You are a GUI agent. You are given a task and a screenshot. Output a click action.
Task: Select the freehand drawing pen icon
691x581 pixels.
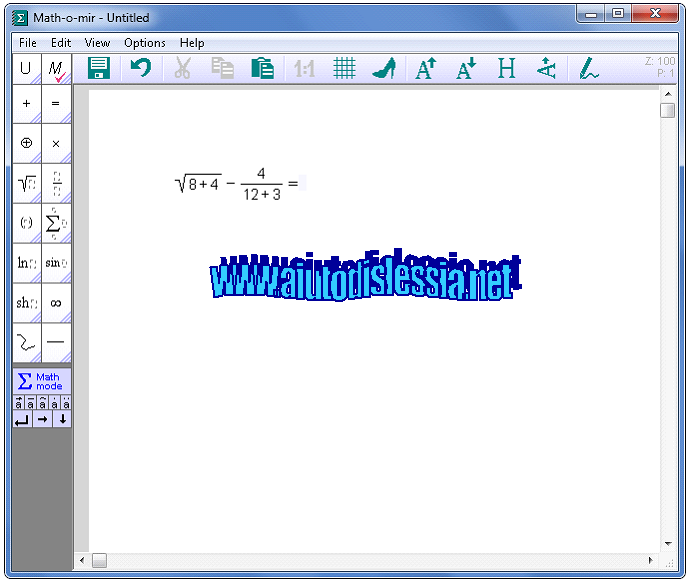pos(589,69)
